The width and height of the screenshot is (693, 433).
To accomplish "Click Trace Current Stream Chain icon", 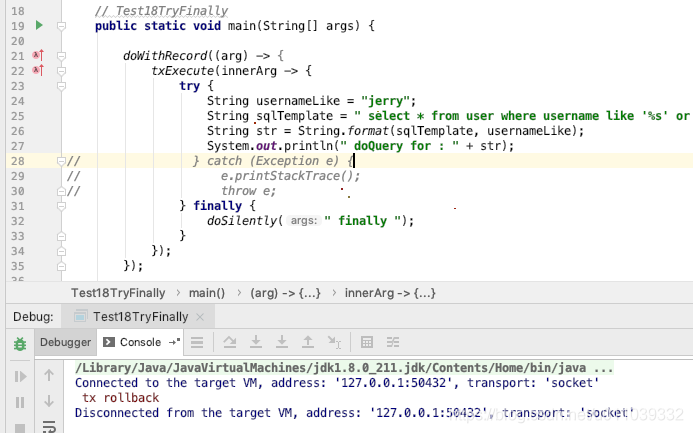I will [393, 342].
